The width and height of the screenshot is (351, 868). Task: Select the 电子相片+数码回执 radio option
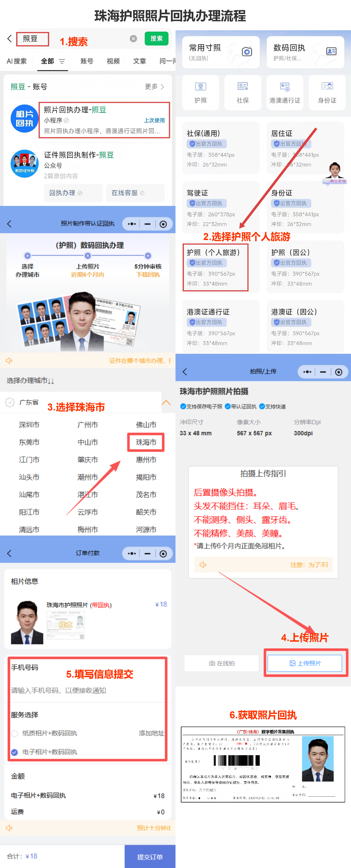pos(14,752)
